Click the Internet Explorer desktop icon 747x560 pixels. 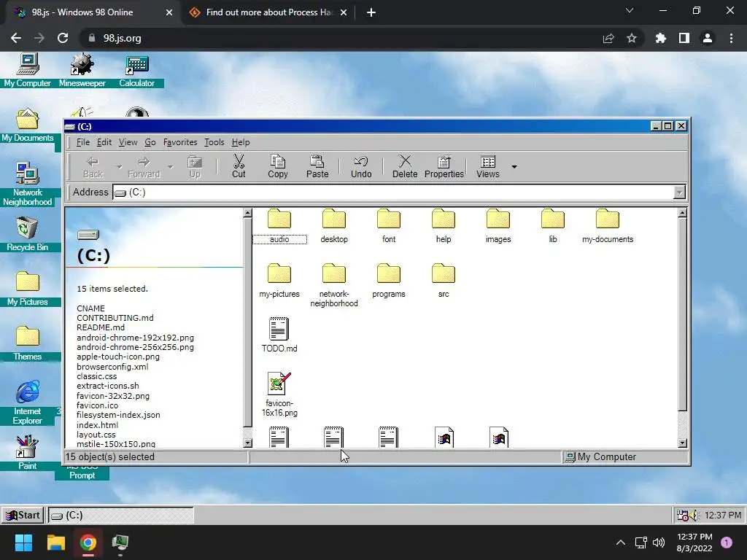coord(27,402)
